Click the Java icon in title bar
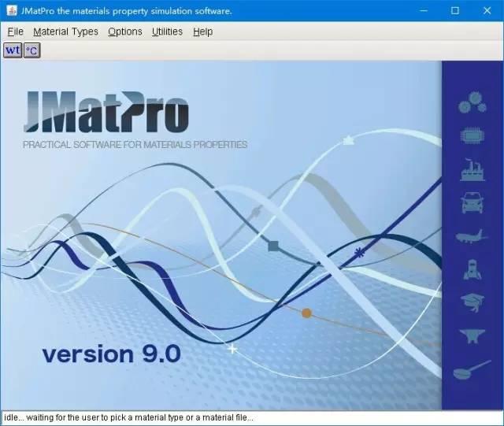The width and height of the screenshot is (504, 426). click(x=12, y=10)
